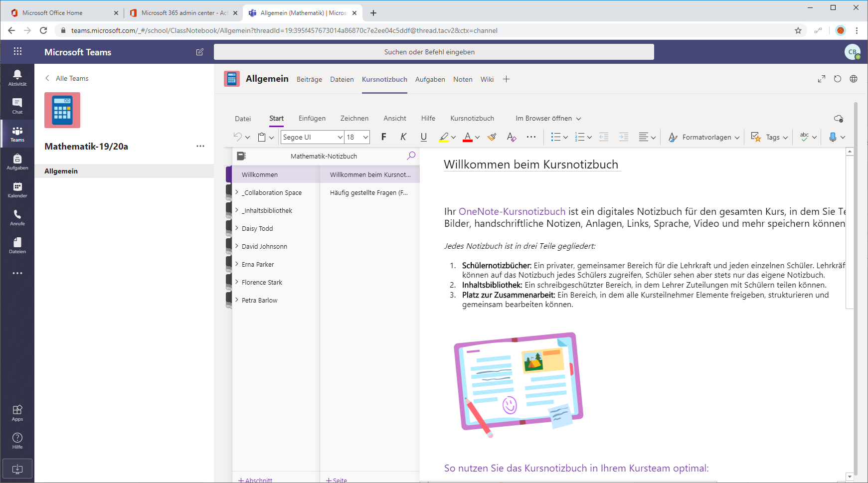Click the Mathematik team calculator thumbnail
Screen dimensions: 868x483
click(x=62, y=110)
